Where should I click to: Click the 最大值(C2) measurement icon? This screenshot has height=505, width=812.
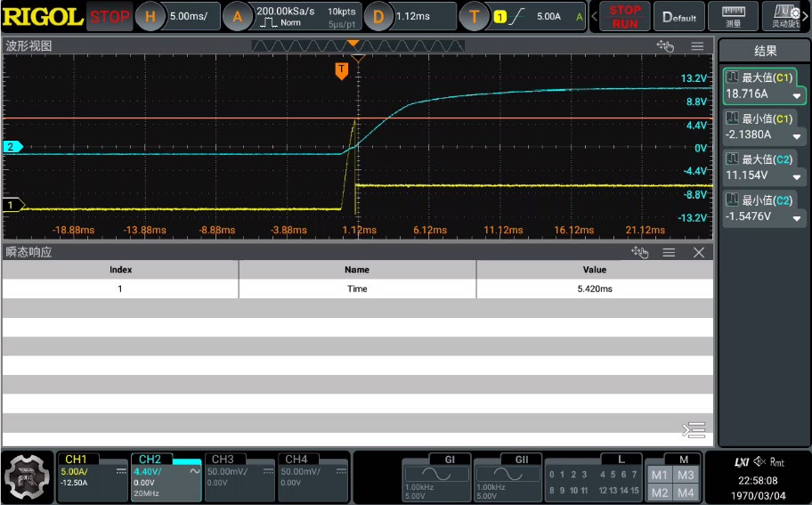click(x=732, y=159)
